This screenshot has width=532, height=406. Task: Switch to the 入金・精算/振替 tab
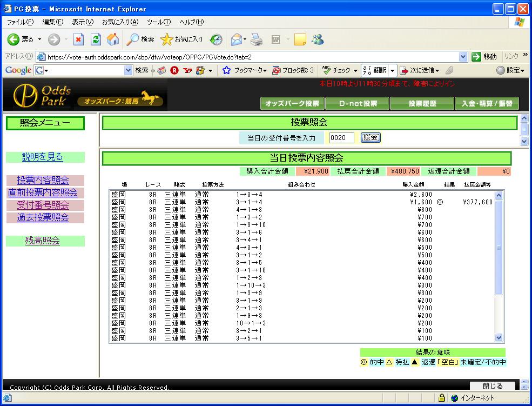point(487,104)
